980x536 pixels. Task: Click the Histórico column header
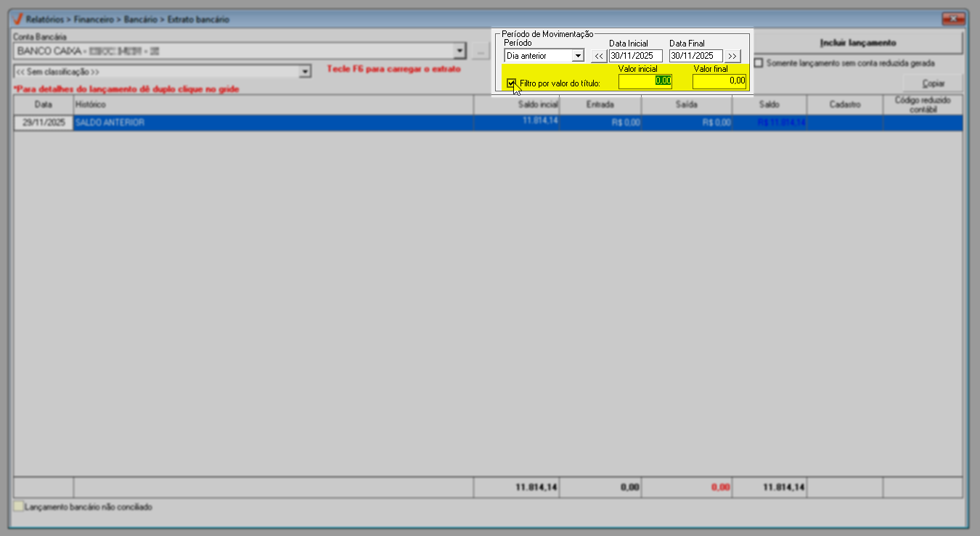tap(274, 105)
